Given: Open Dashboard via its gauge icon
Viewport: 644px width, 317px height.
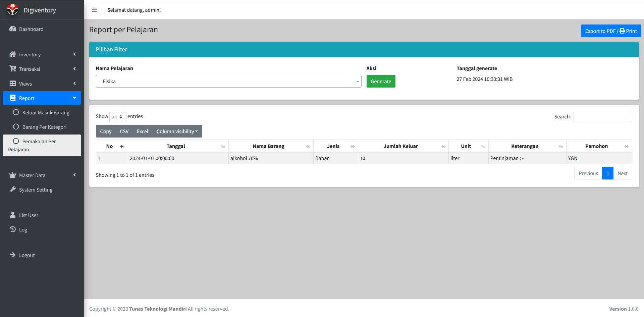Looking at the screenshot, I should pos(13,29).
